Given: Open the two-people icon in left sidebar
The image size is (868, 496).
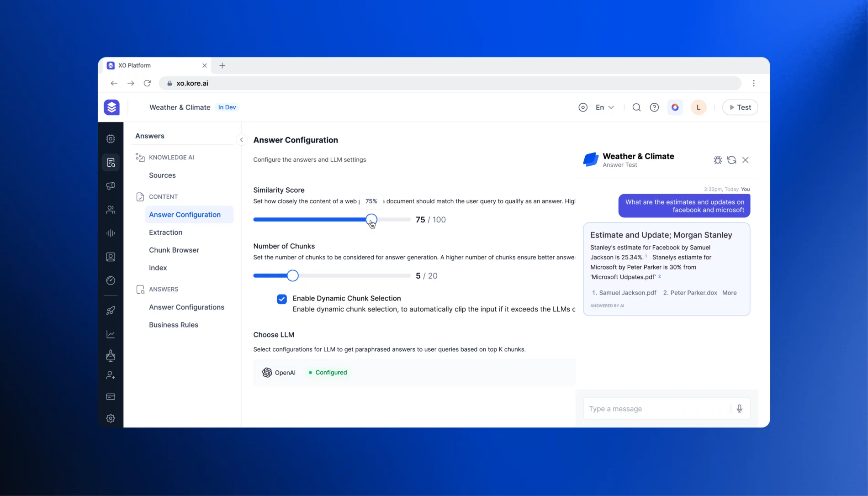Looking at the screenshot, I should [x=111, y=210].
